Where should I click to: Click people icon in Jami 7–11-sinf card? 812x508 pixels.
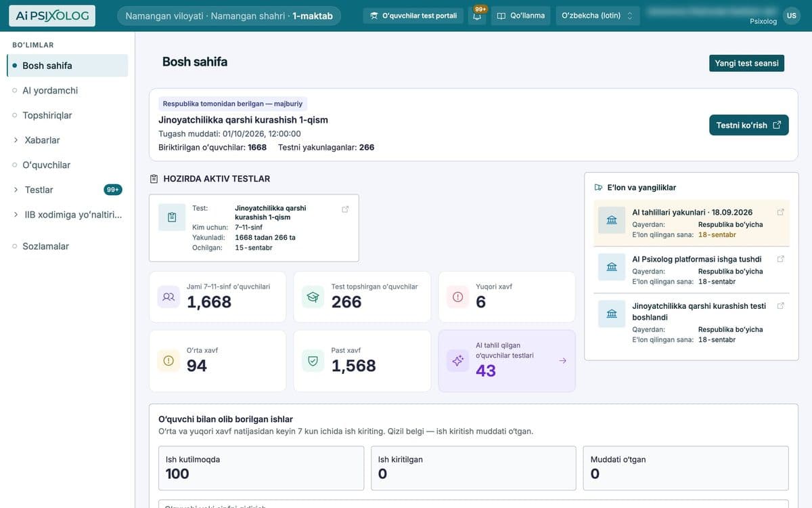point(168,297)
